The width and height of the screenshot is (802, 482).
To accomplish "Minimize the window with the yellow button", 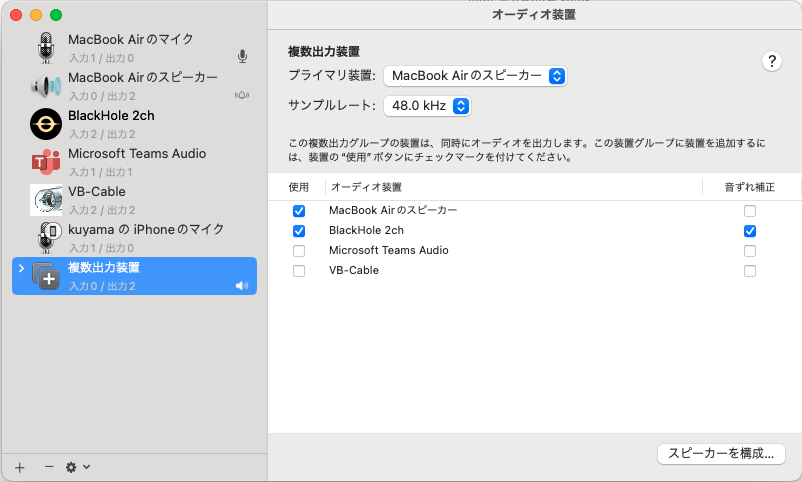I will point(36,15).
